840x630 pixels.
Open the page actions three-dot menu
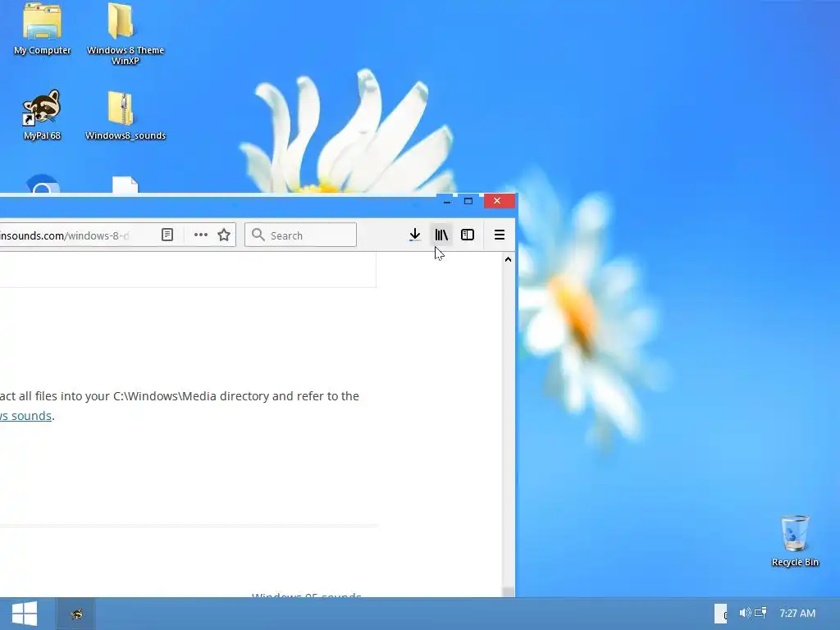pyautogui.click(x=201, y=235)
